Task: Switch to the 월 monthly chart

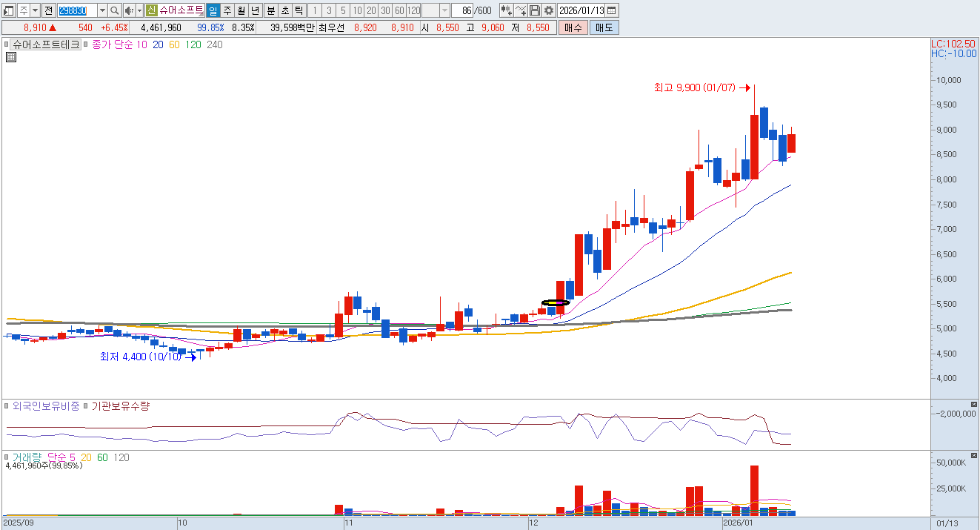Action: coord(241,10)
